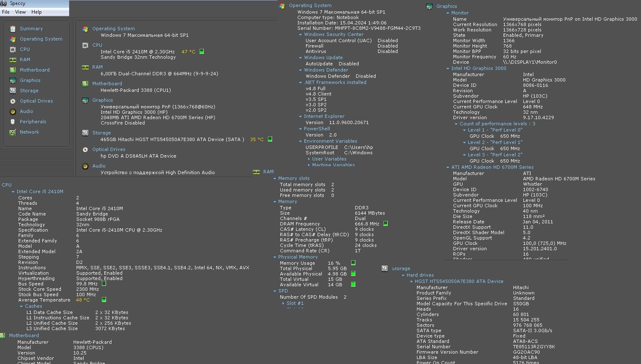Viewport: 641px width, 364px height.
Task: Click the Optical Drives sidebar disc icon
Action: 13,101
